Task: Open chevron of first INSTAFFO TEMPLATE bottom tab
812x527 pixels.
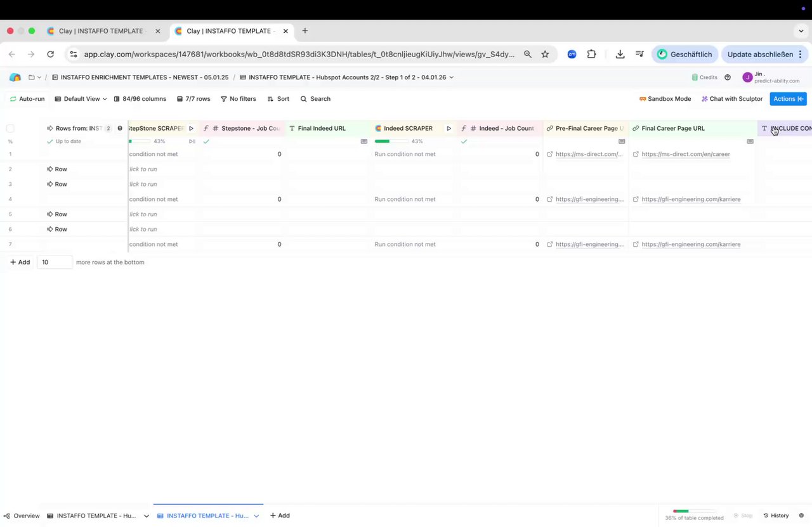Action: (x=147, y=516)
